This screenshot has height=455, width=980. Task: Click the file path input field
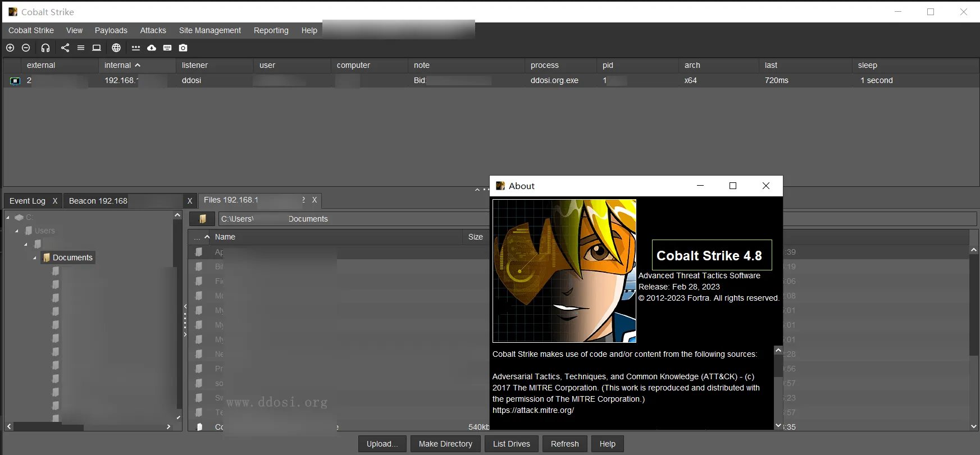[x=354, y=219]
